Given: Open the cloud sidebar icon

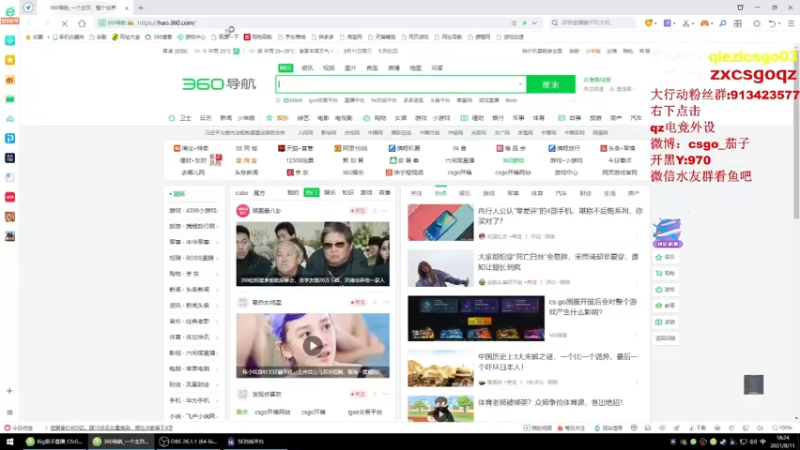Looking at the screenshot, I should tap(10, 119).
